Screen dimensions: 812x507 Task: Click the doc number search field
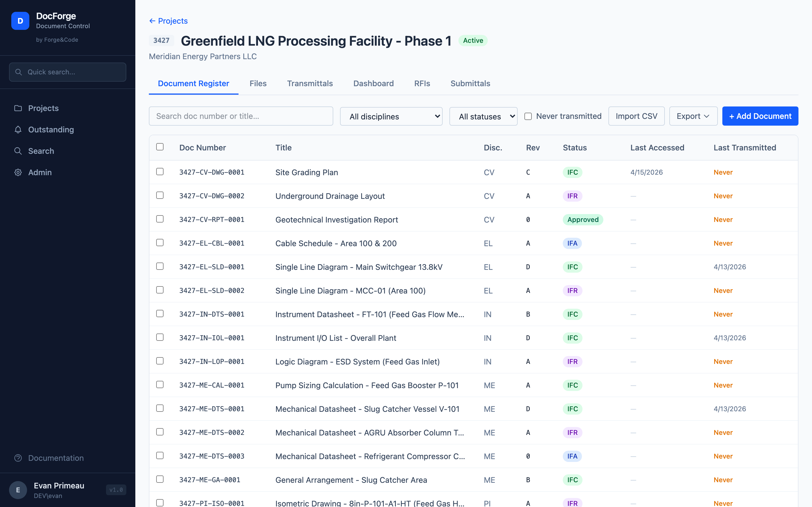click(x=240, y=116)
